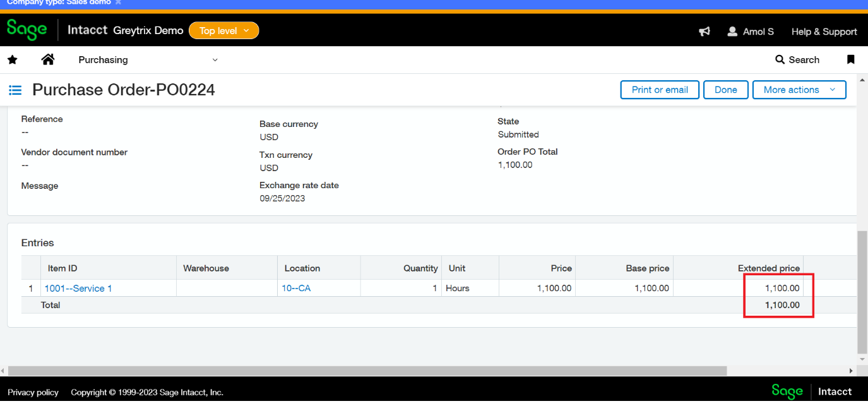Open the Purchasing module dropdown

148,60
